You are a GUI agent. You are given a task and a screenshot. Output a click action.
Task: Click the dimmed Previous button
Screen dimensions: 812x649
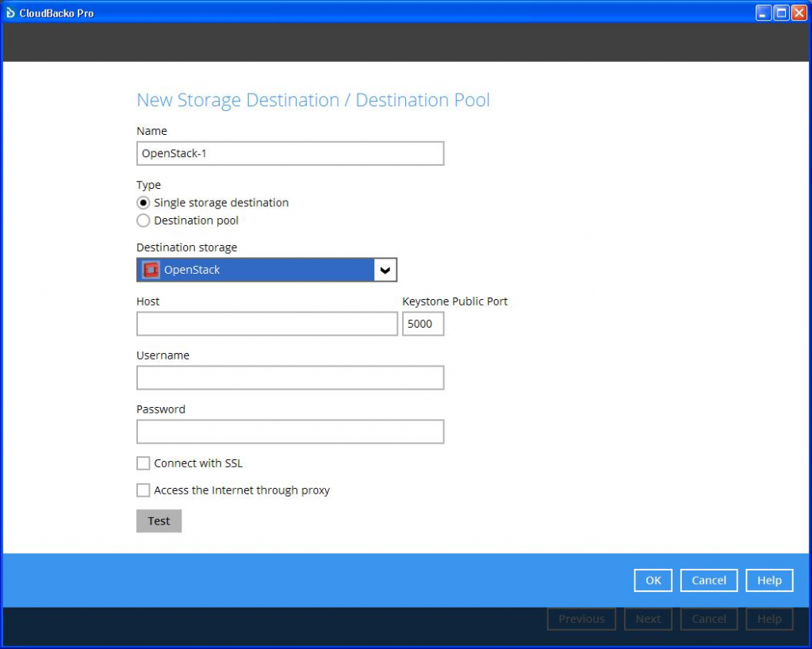(581, 619)
